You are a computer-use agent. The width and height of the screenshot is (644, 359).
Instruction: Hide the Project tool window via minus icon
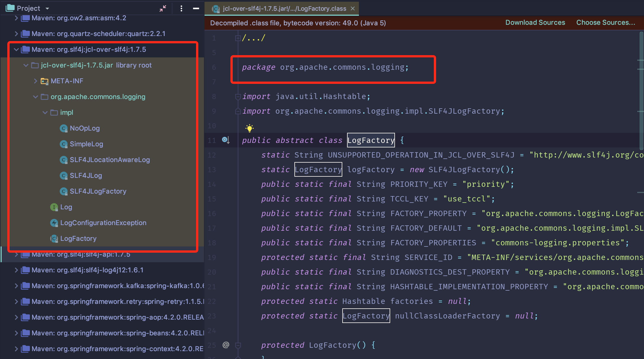[196, 8]
